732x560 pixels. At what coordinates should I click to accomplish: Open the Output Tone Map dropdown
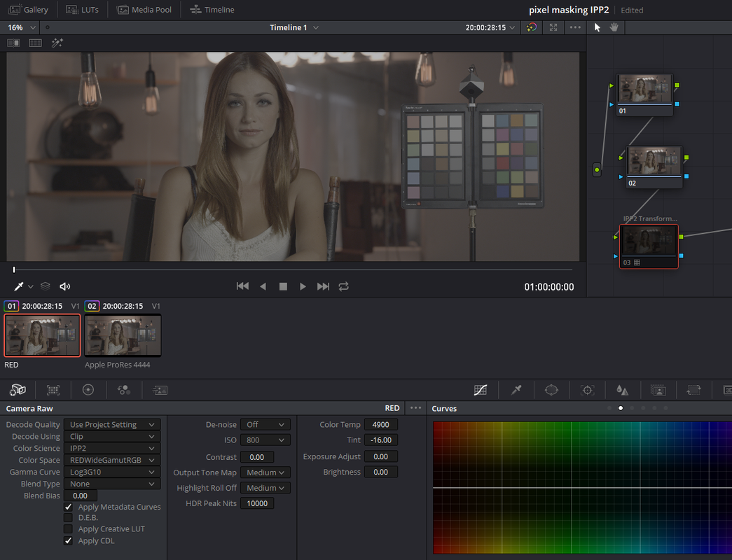(265, 472)
